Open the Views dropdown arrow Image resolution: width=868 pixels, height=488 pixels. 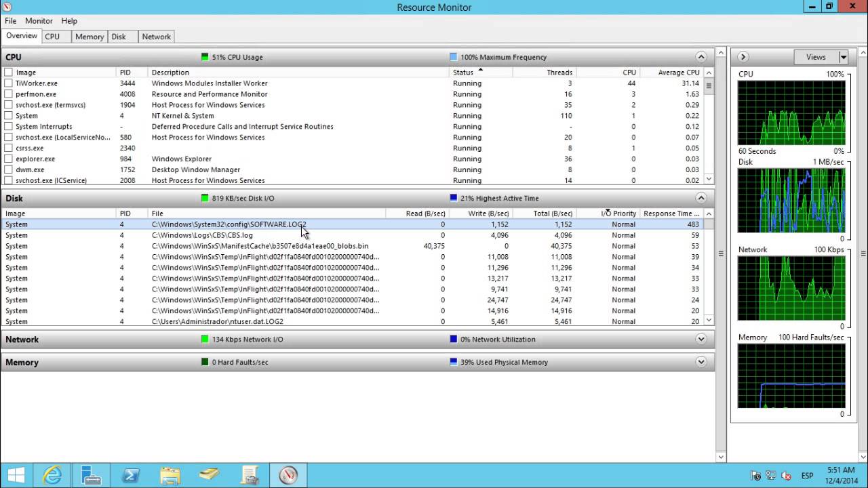844,57
